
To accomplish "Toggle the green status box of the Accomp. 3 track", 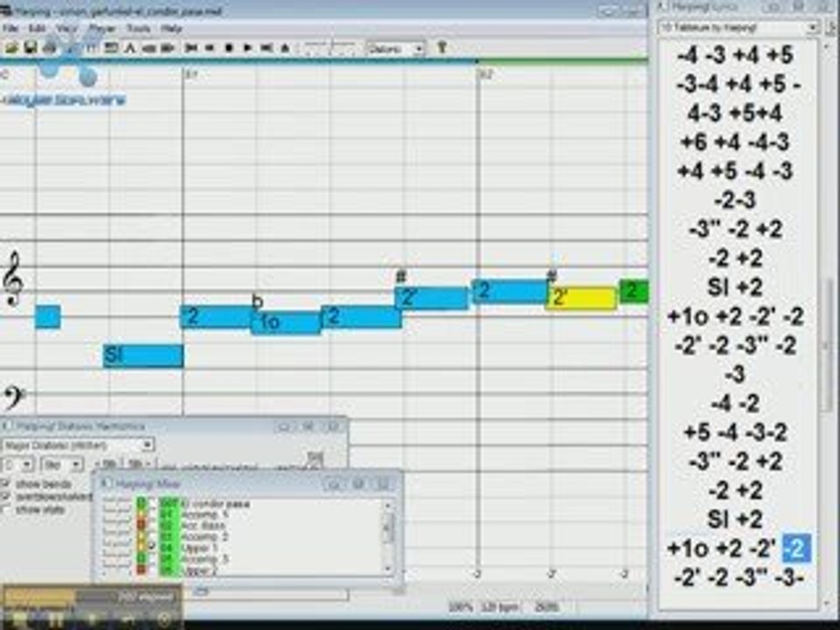I will (142, 558).
